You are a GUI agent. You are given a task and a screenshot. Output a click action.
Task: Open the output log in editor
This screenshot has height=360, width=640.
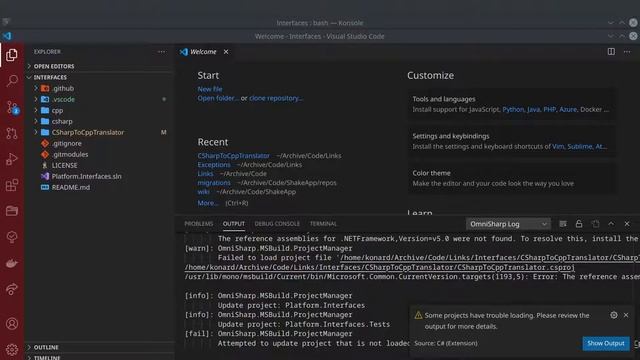coord(595,224)
